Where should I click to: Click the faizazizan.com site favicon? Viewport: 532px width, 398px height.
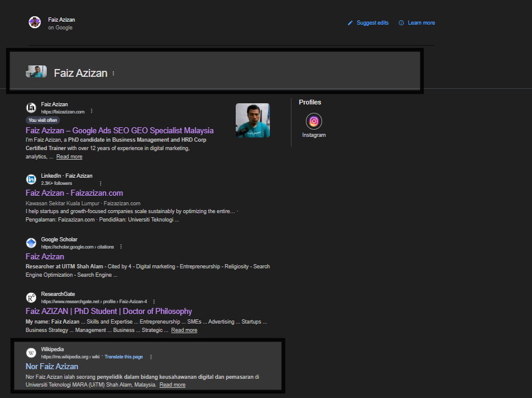31,107
